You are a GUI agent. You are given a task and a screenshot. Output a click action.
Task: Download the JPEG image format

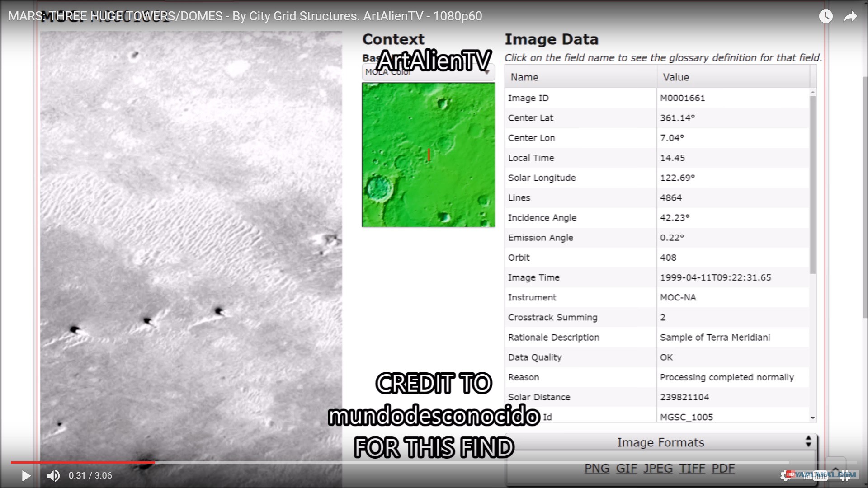tap(658, 469)
